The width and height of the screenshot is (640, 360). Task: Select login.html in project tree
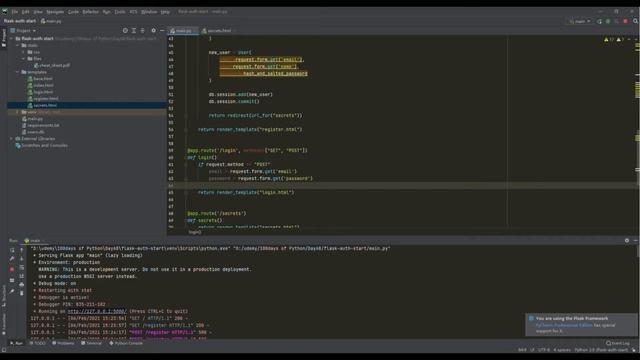[x=40, y=92]
